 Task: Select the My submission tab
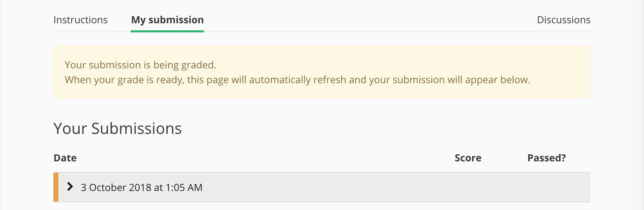click(x=167, y=20)
